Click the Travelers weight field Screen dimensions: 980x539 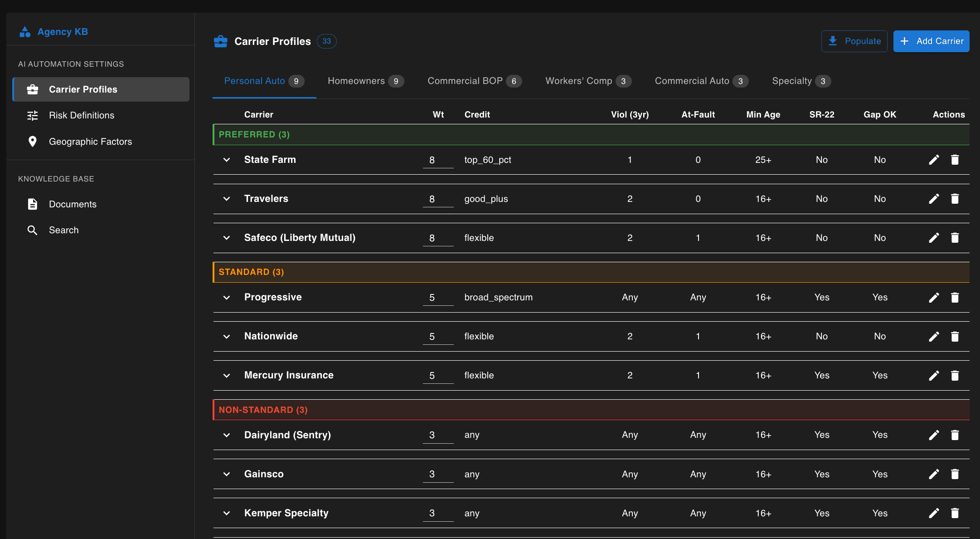pos(438,199)
